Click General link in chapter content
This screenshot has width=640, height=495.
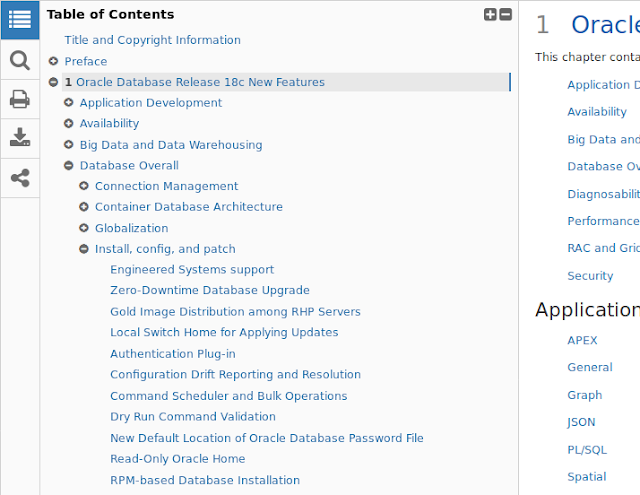click(590, 367)
